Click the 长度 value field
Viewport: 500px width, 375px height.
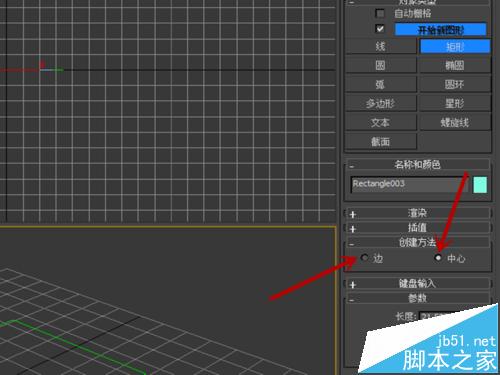point(436,316)
